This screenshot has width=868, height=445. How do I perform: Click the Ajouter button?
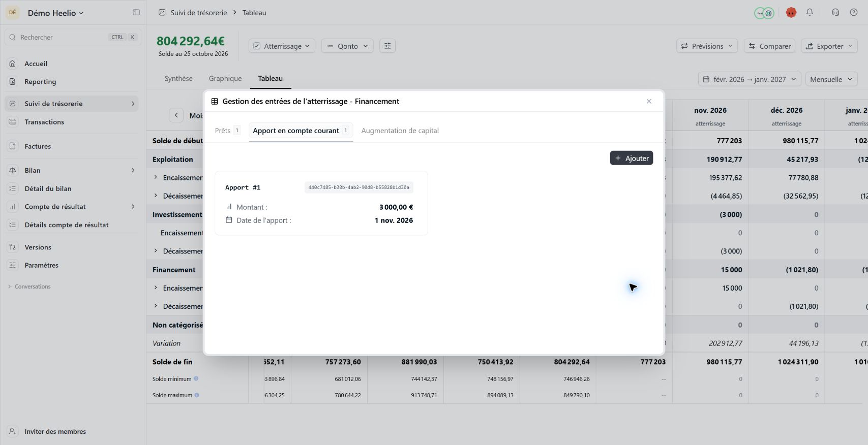click(632, 158)
